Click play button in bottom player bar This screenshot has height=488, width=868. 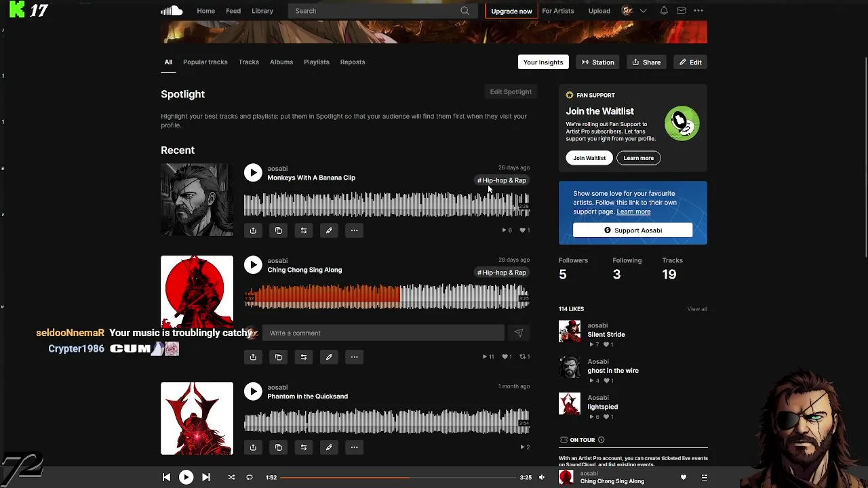(186, 477)
